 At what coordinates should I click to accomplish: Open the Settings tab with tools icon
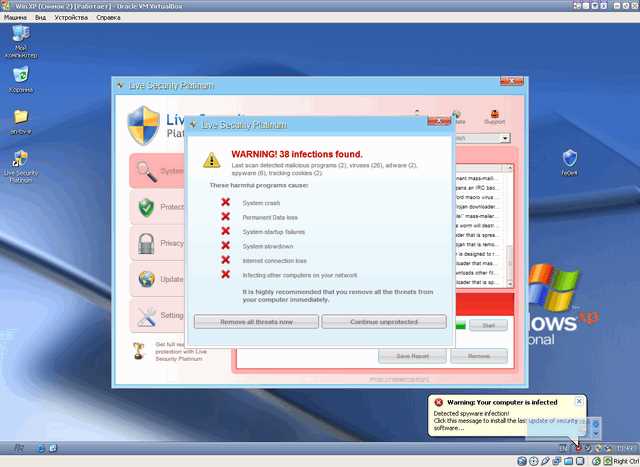tap(158, 316)
